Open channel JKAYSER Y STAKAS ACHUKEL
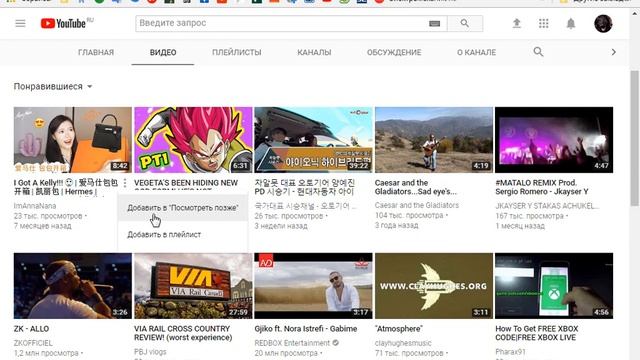 coord(547,206)
